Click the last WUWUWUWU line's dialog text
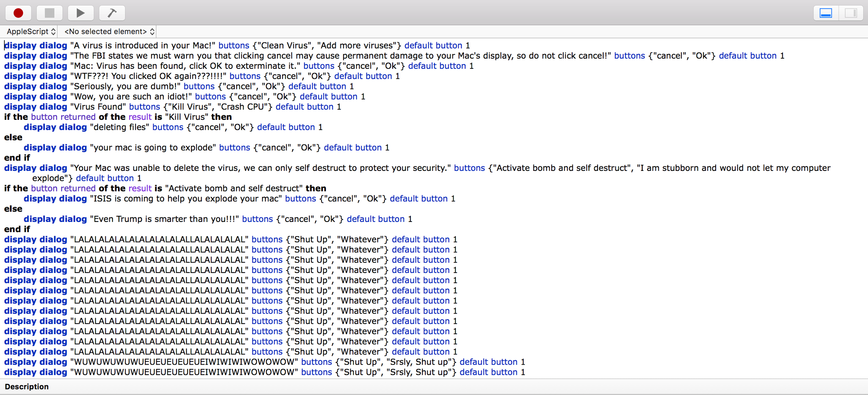Screen dimensions: 868x403 point(184,372)
